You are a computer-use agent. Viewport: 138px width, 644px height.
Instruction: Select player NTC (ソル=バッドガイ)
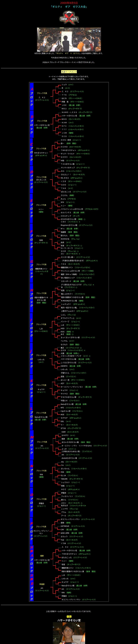tap(71, 408)
